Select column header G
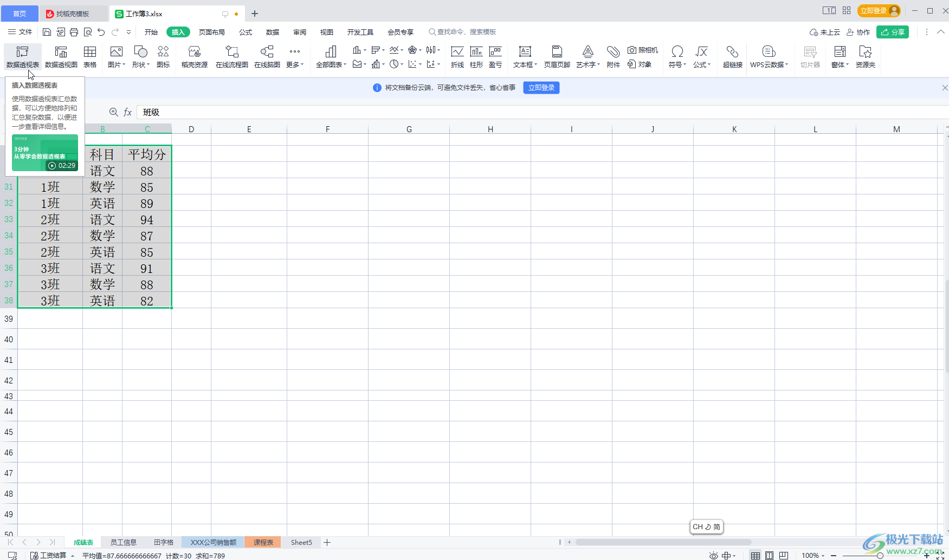 point(409,129)
